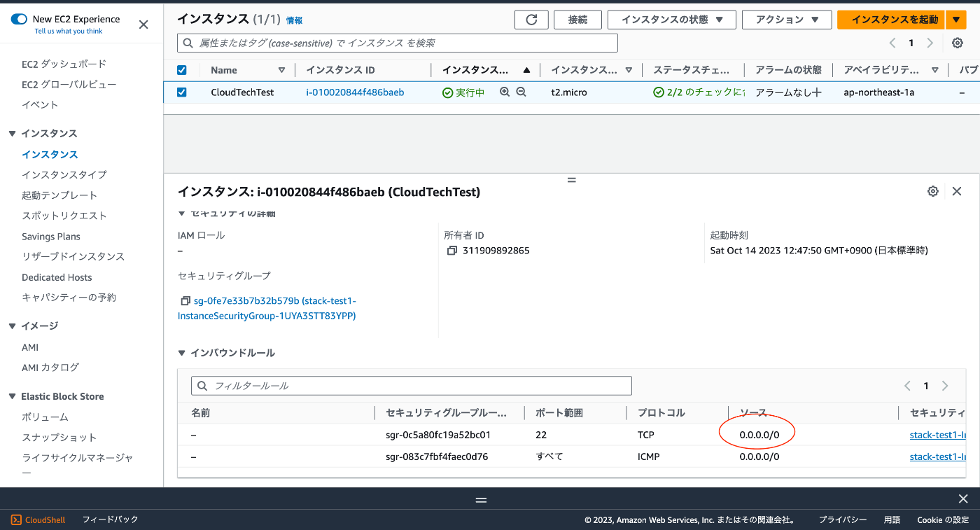Click the 2/2 status check cell
The height and width of the screenshot is (530, 980).
699,92
